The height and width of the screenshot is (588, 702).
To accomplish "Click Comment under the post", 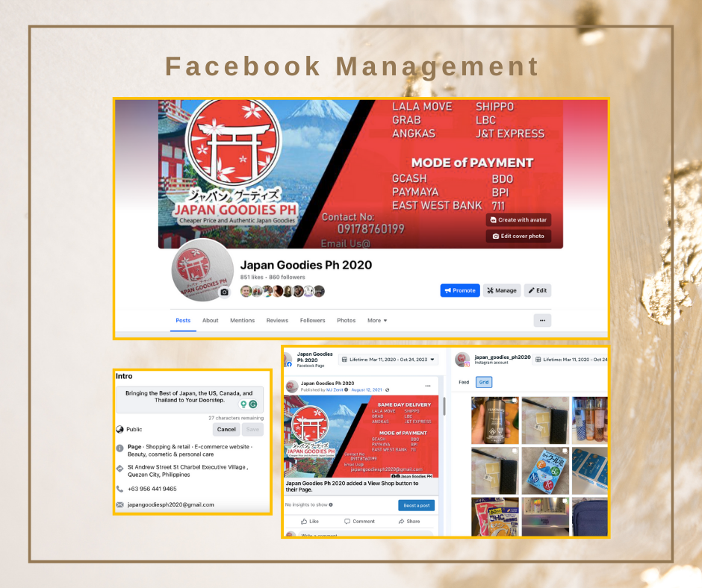I will click(x=359, y=522).
